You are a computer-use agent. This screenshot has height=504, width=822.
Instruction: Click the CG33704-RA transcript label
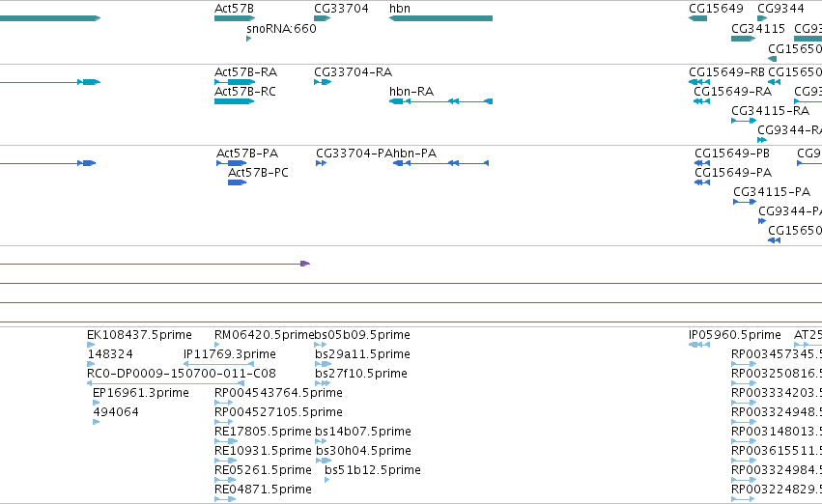coord(353,71)
